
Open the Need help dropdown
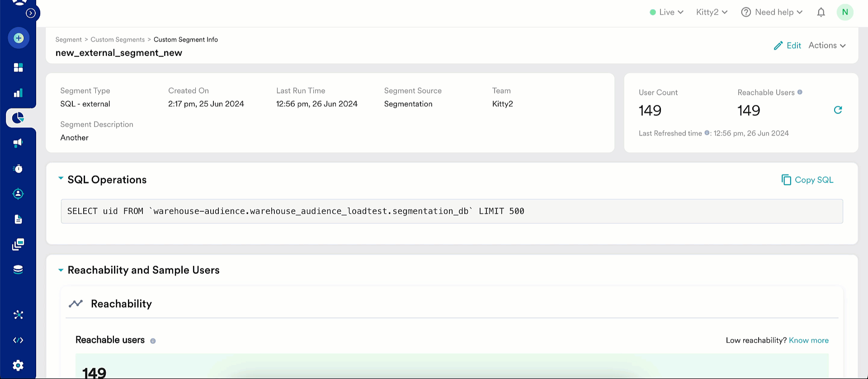[772, 12]
